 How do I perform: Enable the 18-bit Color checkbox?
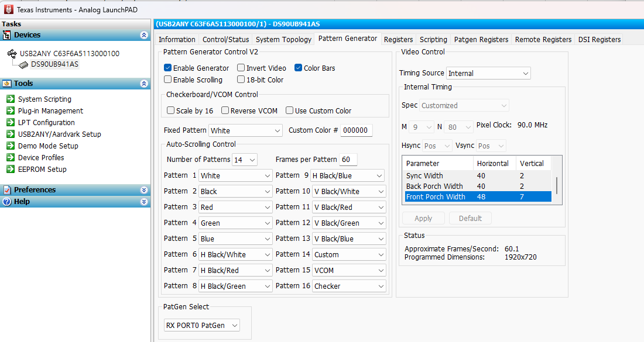(241, 80)
